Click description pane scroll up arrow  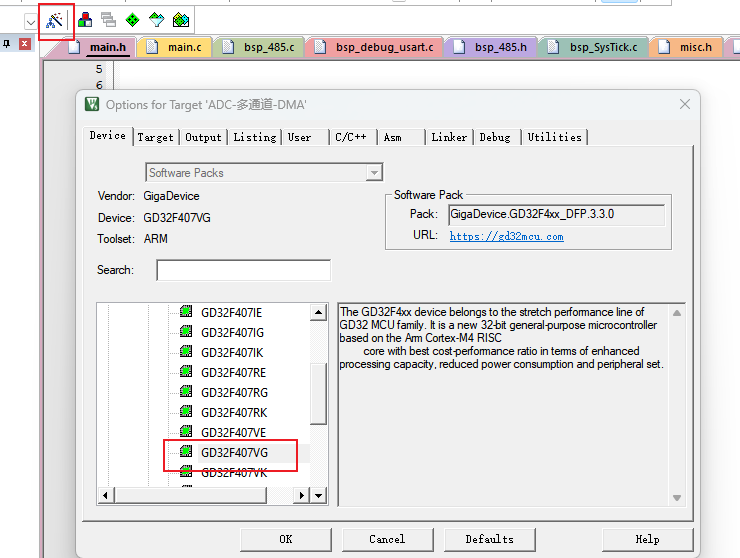(677, 313)
